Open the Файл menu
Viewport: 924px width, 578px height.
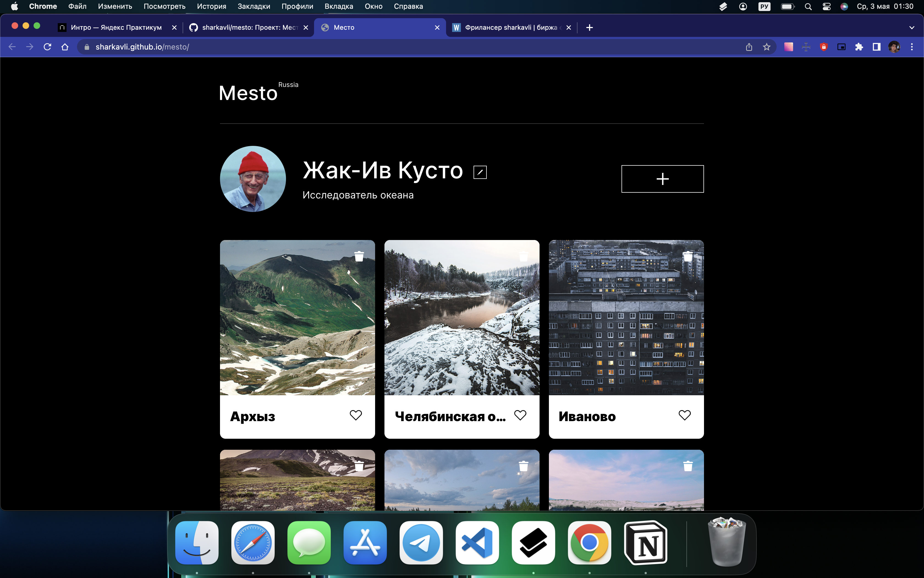click(x=77, y=7)
